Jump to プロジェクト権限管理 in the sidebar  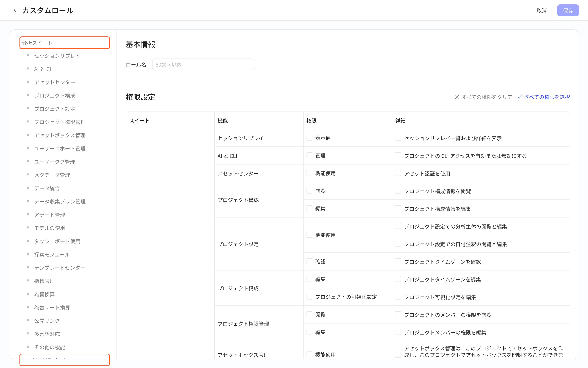[60, 122]
